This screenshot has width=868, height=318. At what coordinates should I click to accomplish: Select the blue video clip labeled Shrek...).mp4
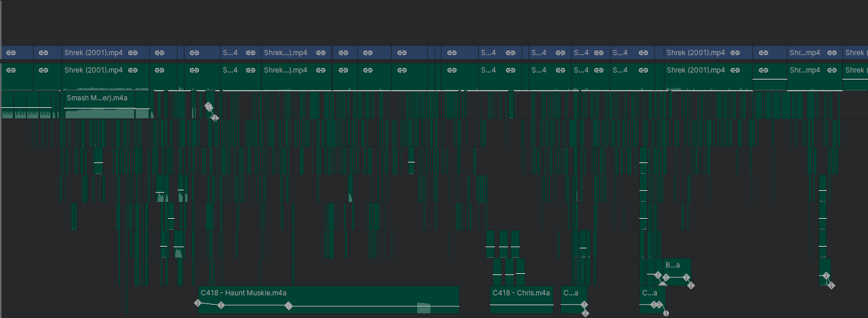296,53
